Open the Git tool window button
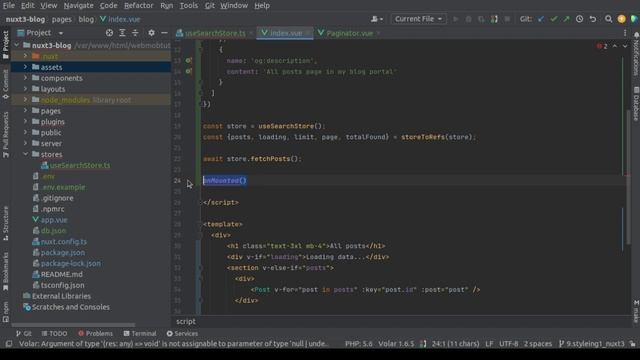 tap(23, 333)
